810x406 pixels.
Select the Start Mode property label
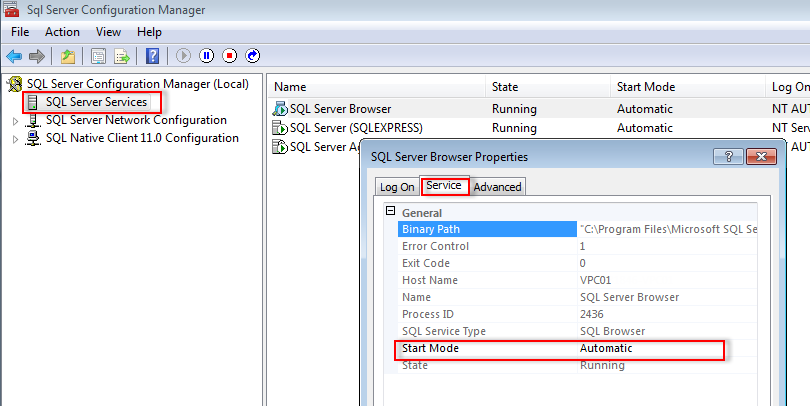(x=430, y=349)
